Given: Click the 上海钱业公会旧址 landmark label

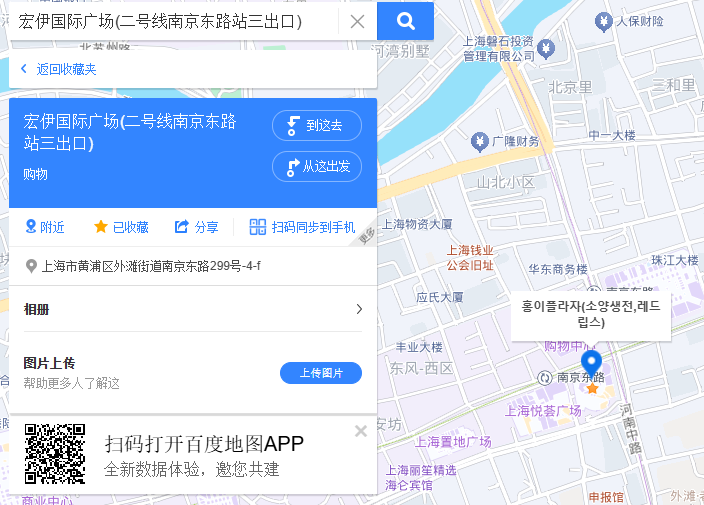Looking at the screenshot, I should 470,258.
